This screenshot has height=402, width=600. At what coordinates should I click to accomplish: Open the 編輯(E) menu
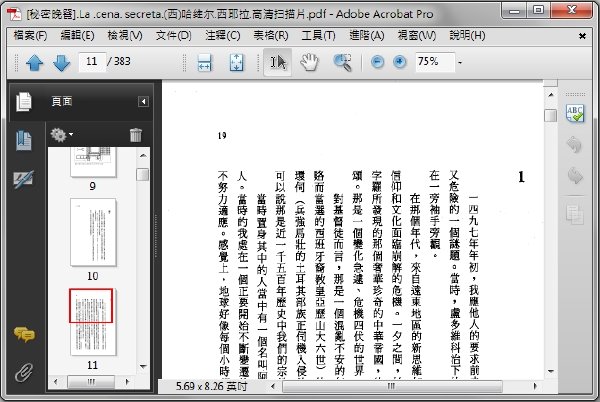[77, 36]
